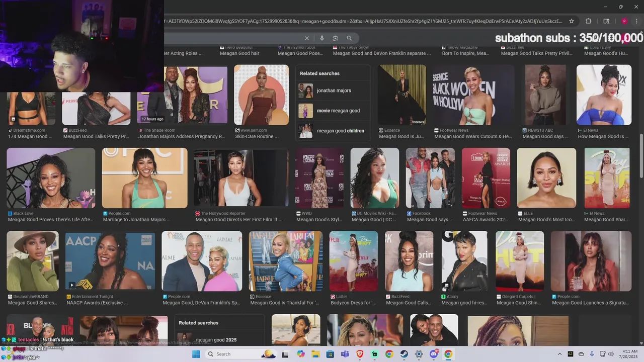The width and height of the screenshot is (644, 362).
Task: Open File Explorer from taskbar
Action: [315, 354]
